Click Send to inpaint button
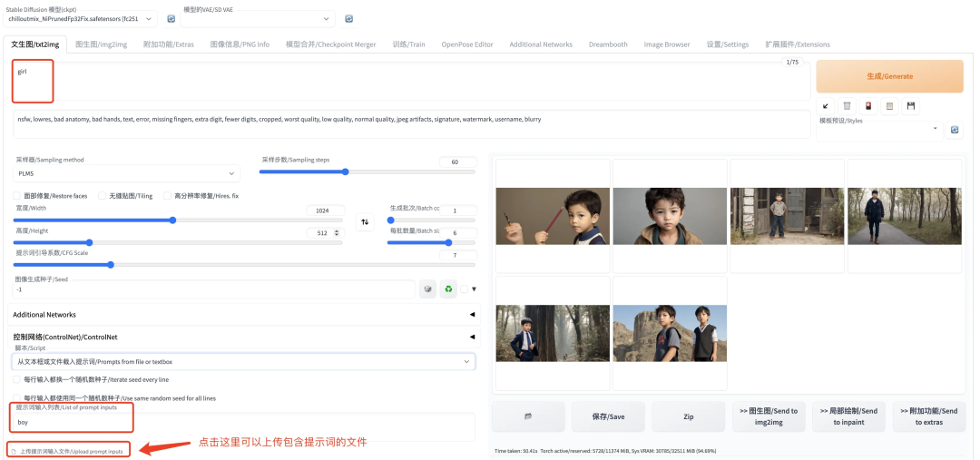 [x=848, y=416]
